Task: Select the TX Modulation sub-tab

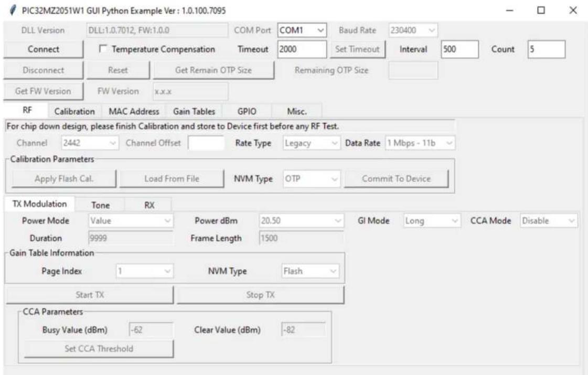Action: 40,204
